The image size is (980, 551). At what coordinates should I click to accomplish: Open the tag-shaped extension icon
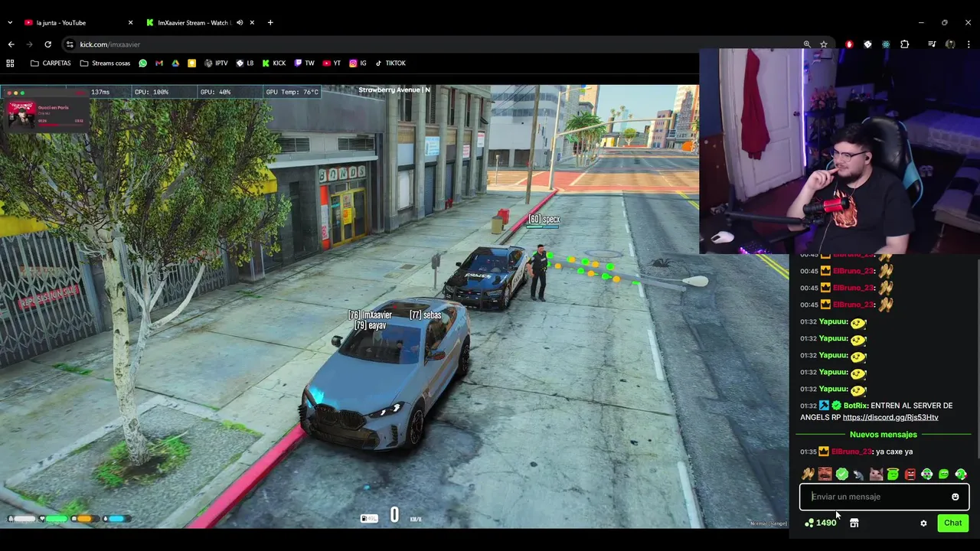[867, 44]
